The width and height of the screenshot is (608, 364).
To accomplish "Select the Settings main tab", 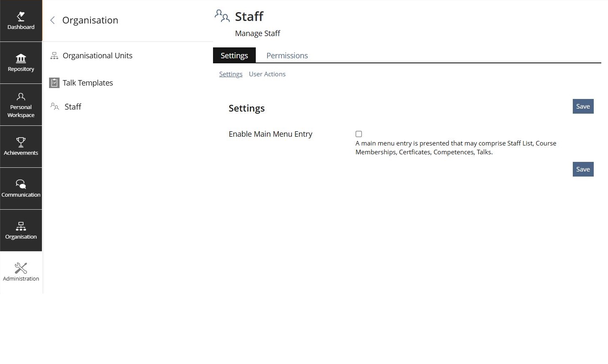I will coord(234,55).
